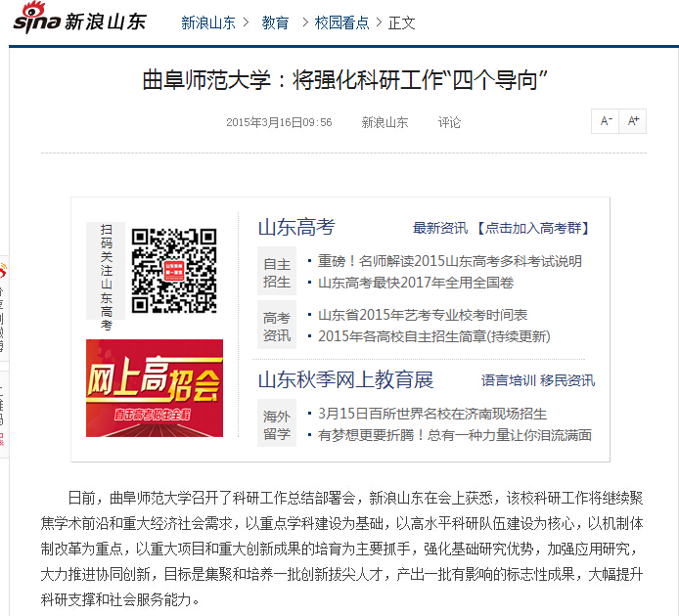Open 山东高考最快2017年全用全国卷 article
The image size is (679, 616).
point(416,283)
